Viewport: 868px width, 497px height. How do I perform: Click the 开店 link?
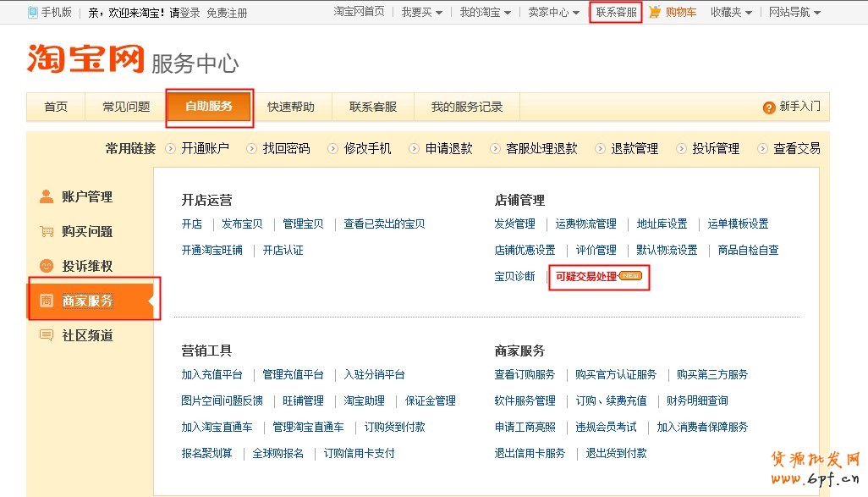(191, 224)
